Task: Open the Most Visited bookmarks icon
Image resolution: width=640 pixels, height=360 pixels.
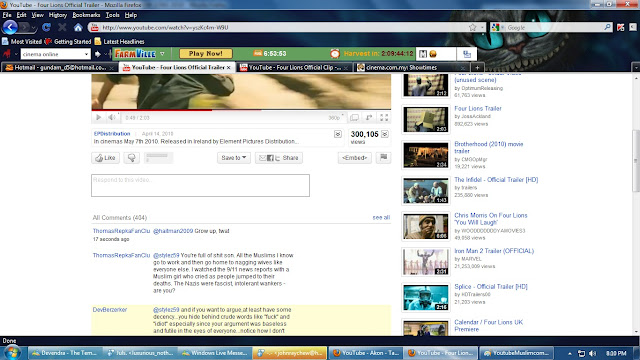Action: (5, 42)
